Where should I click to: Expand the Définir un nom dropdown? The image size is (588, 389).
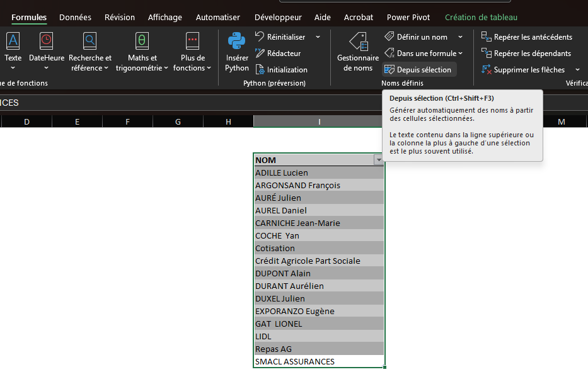pos(461,37)
